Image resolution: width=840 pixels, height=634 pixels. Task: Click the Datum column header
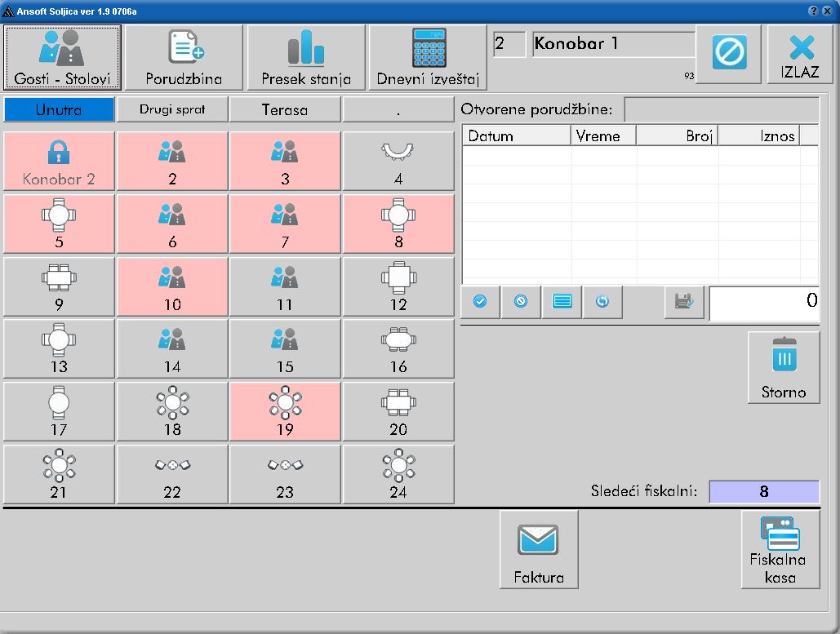pyautogui.click(x=516, y=135)
